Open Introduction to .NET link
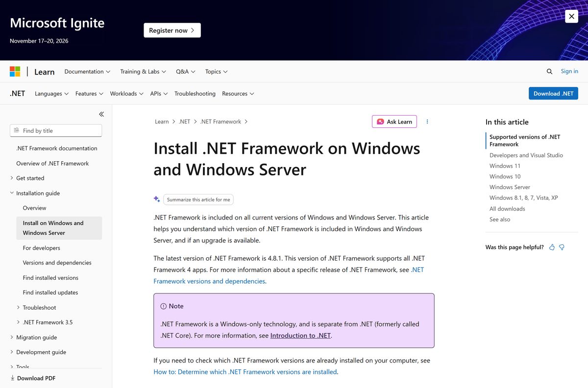Screen dimensions: 588x388 [300, 336]
